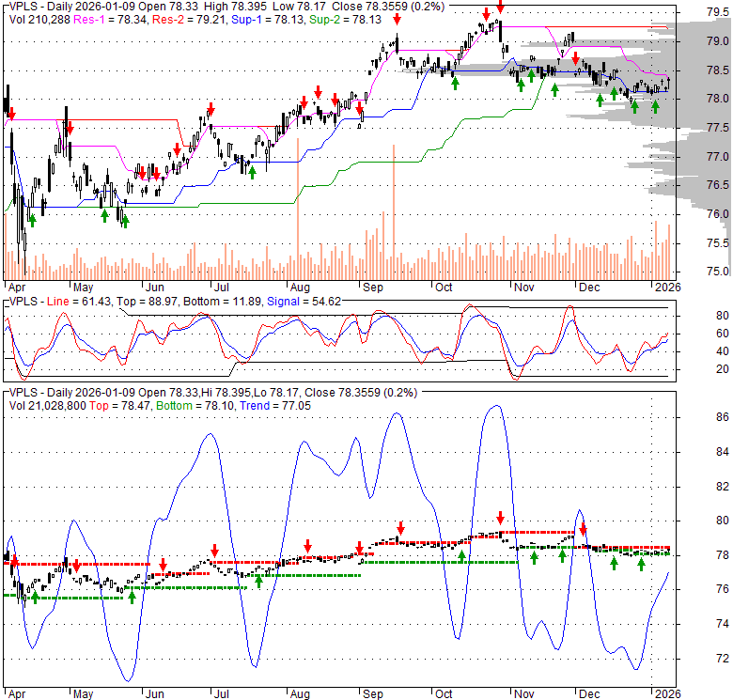Select the Res-2 = 79.21 legend label
733x700 pixels.
click(x=187, y=19)
